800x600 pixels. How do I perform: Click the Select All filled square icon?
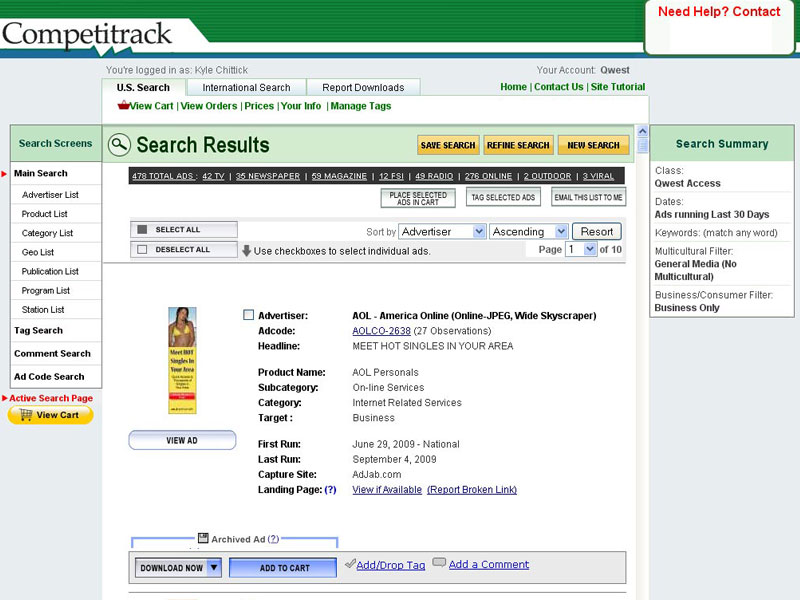click(142, 230)
